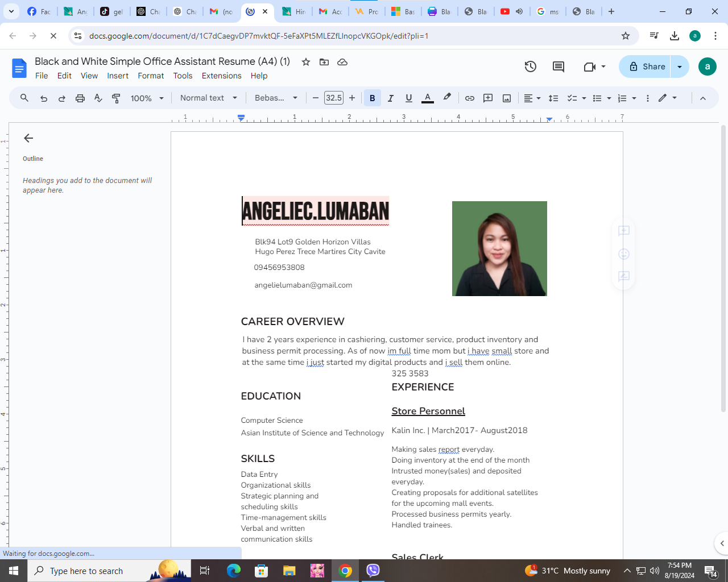Screen dimensions: 728x582
Task: Toggle bold formatting
Action: (373, 98)
